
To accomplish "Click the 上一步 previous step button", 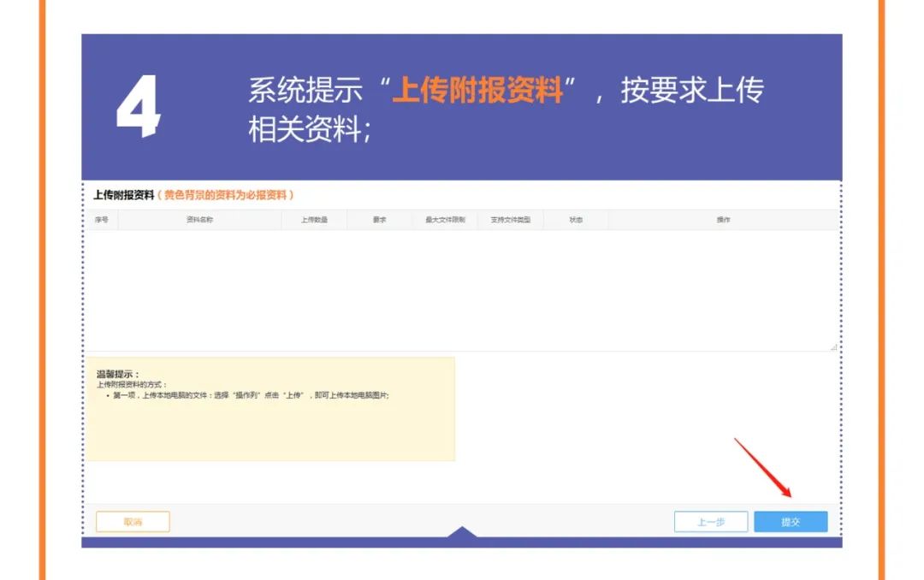I will tap(711, 522).
